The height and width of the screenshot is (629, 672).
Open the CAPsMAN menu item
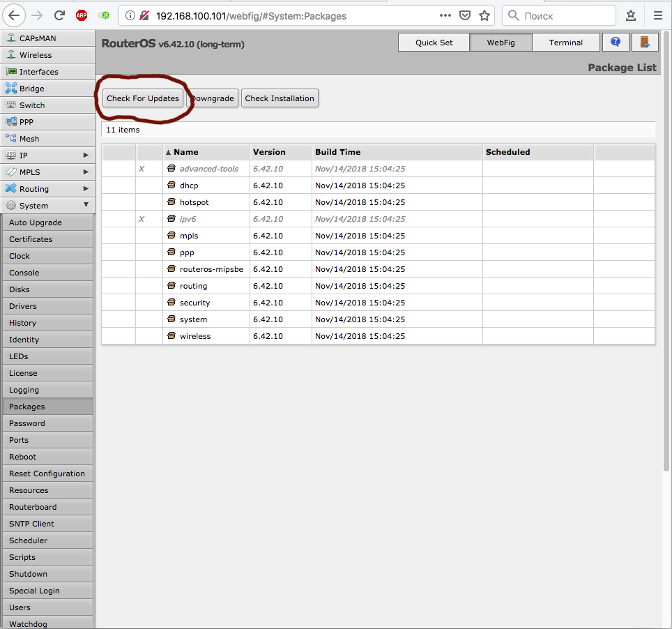tap(47, 38)
